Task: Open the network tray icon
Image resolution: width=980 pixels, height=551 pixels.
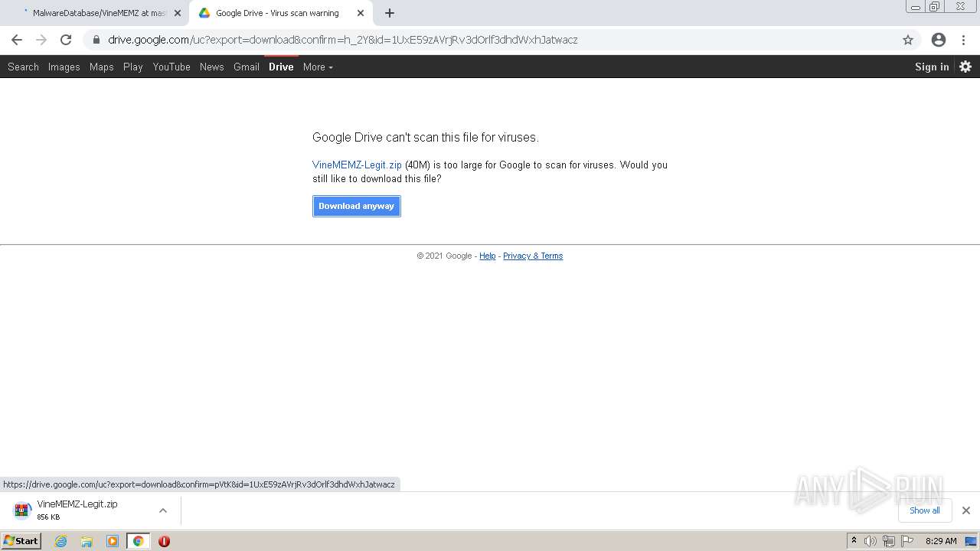Action: (888, 541)
